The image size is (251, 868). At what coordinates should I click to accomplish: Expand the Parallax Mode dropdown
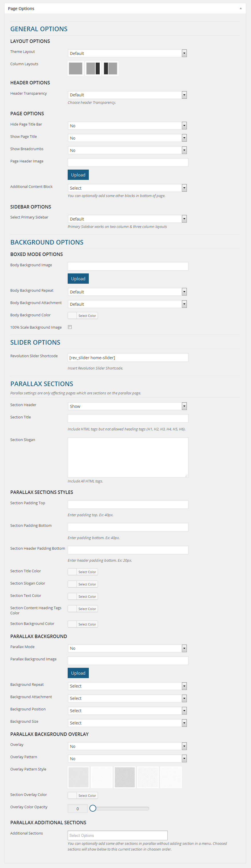[x=127, y=648]
